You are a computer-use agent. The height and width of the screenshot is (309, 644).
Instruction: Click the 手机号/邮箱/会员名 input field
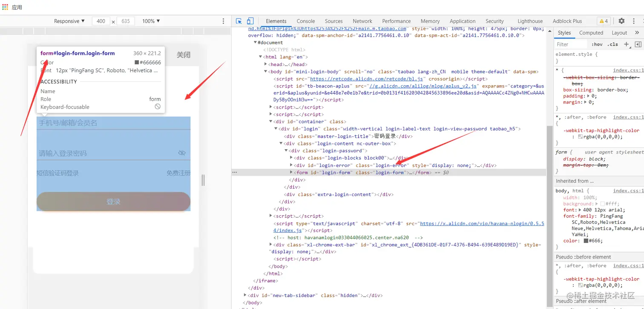[x=113, y=123]
